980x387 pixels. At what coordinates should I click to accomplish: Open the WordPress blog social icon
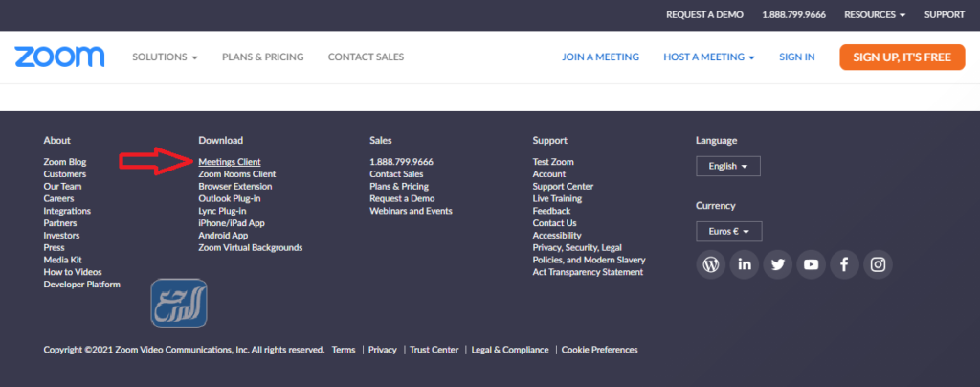point(710,265)
